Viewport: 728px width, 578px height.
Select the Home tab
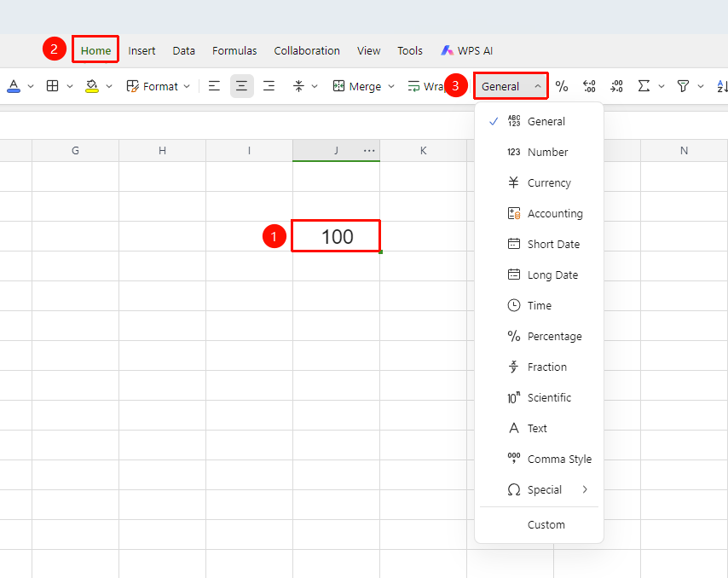tap(95, 50)
